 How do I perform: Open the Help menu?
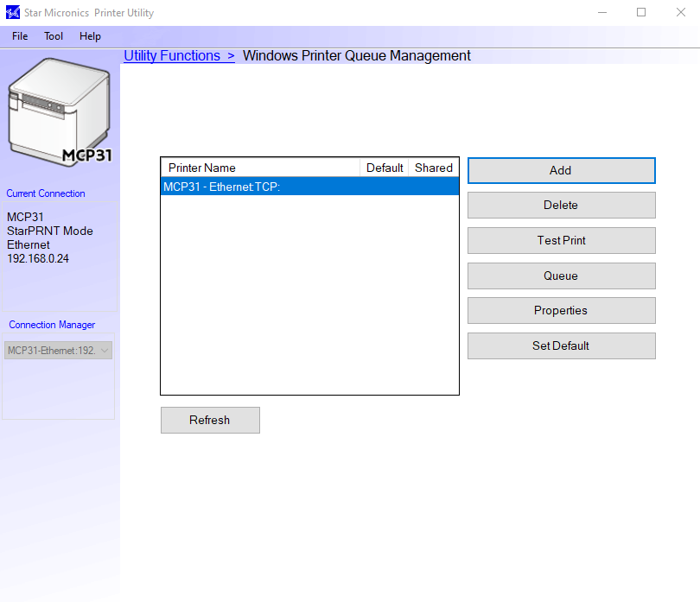coord(90,36)
